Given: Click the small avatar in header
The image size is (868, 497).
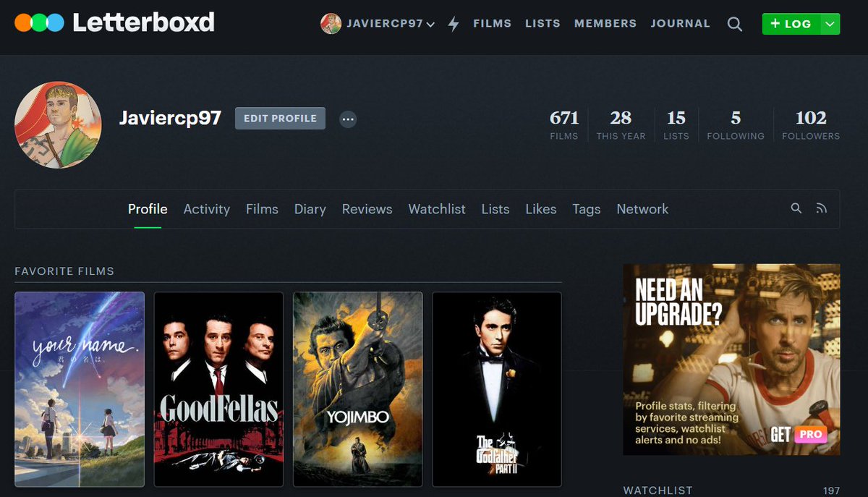Looking at the screenshot, I should (x=331, y=24).
